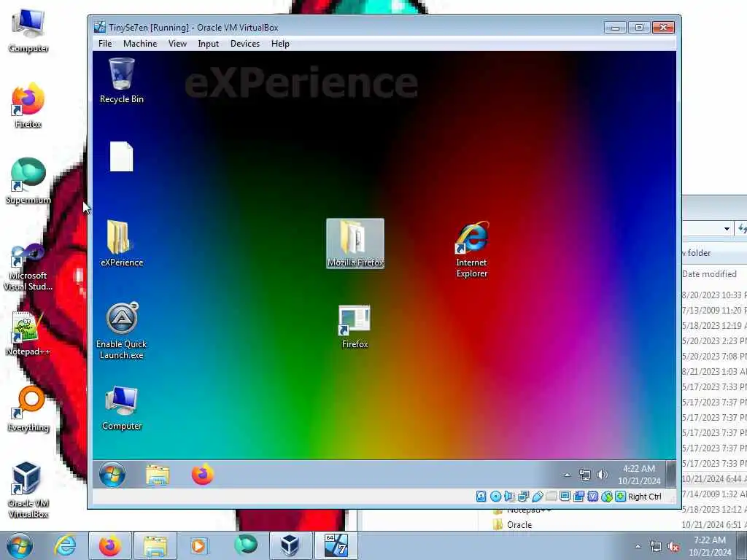Open the Machine menu

pyautogui.click(x=140, y=43)
